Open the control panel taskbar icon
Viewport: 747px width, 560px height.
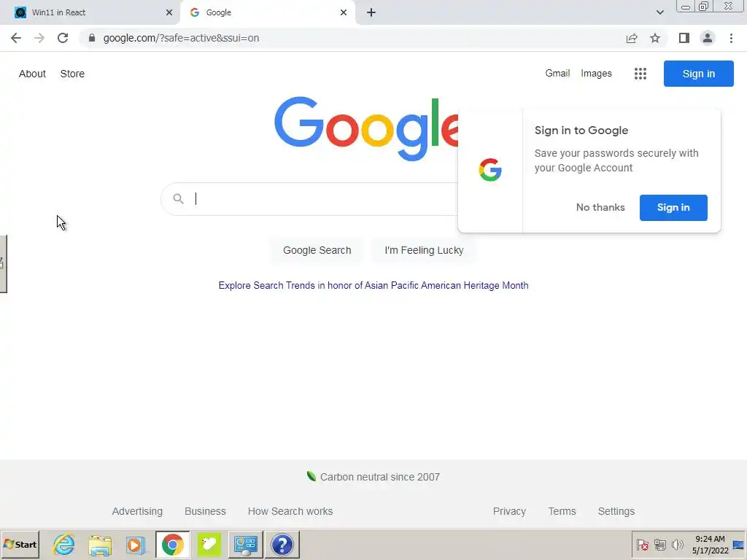246,544
